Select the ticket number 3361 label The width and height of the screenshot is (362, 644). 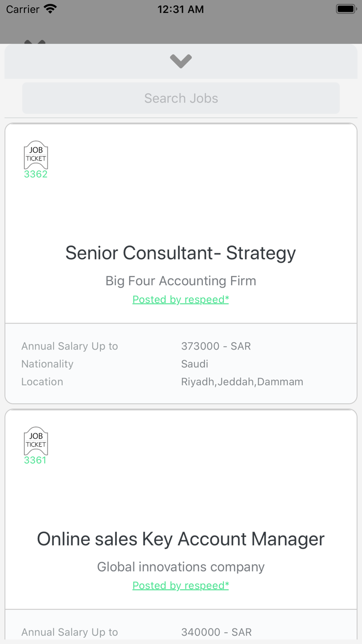(35, 460)
